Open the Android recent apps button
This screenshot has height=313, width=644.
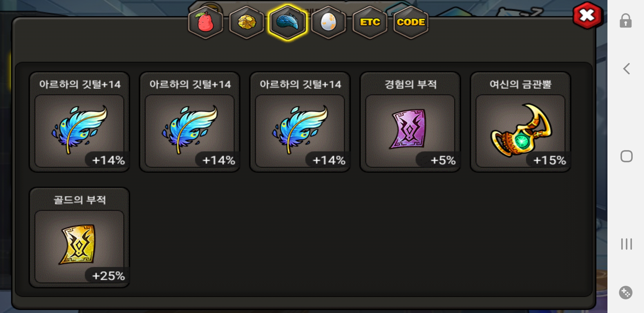(x=627, y=244)
